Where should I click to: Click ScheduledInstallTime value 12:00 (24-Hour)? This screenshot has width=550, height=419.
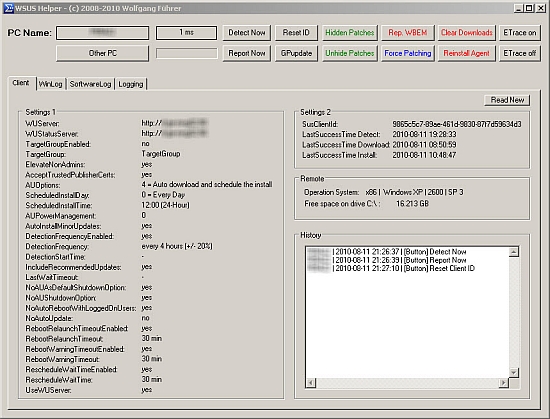pyautogui.click(x=165, y=205)
